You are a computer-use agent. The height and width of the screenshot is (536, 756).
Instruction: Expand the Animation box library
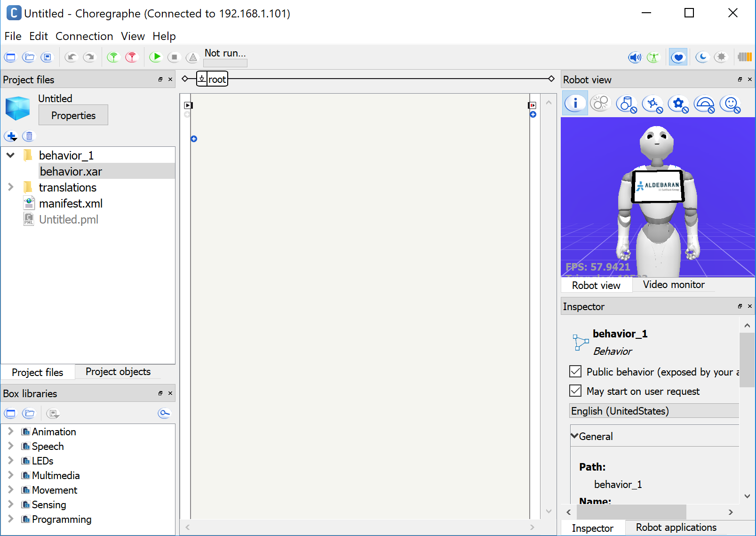click(x=11, y=431)
